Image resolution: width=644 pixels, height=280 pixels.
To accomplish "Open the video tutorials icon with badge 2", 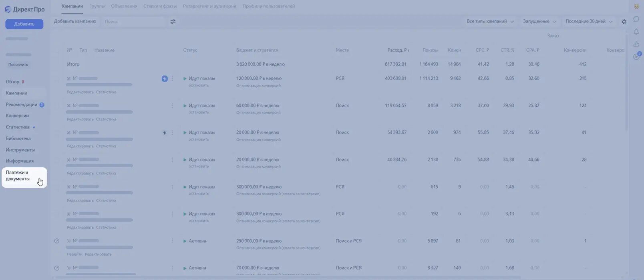I will [x=636, y=56].
